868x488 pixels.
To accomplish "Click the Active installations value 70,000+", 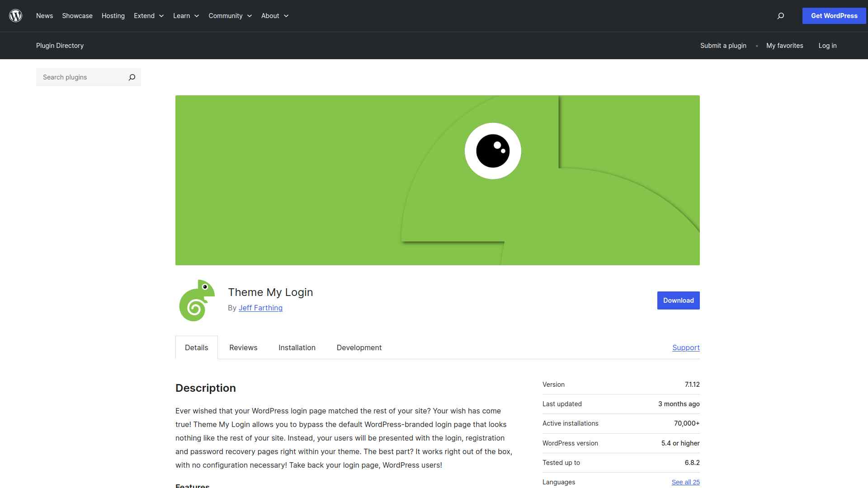I will (687, 423).
